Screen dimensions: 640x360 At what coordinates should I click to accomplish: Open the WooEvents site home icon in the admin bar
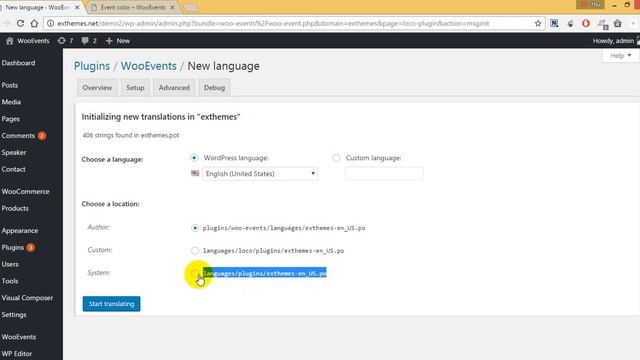coord(10,41)
